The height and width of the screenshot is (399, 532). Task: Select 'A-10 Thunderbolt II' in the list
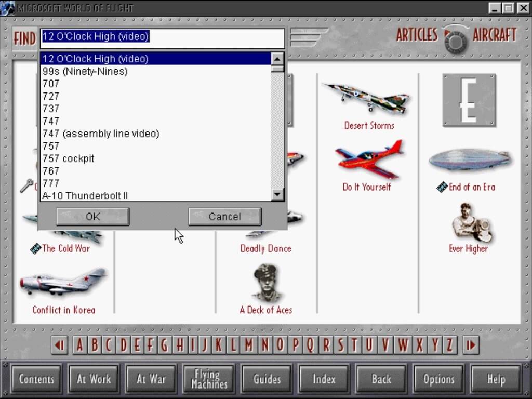pyautogui.click(x=156, y=196)
